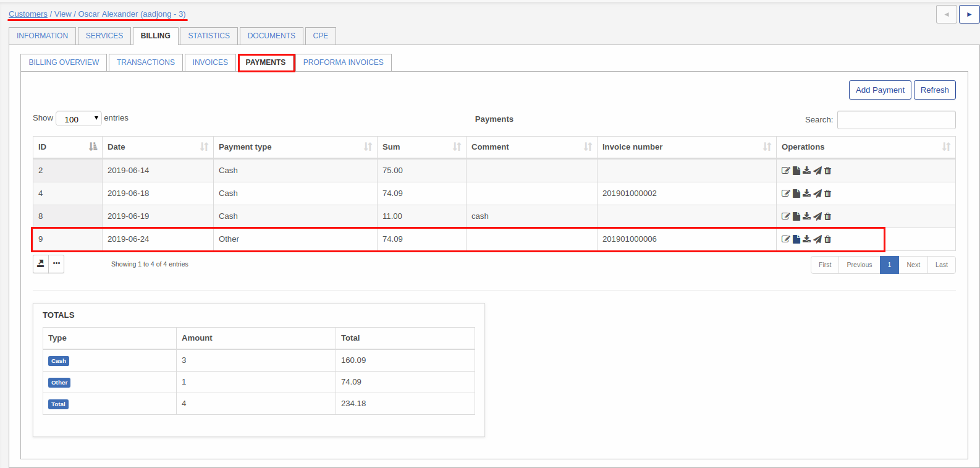
Task: Go to Next page of payments
Action: (x=913, y=265)
